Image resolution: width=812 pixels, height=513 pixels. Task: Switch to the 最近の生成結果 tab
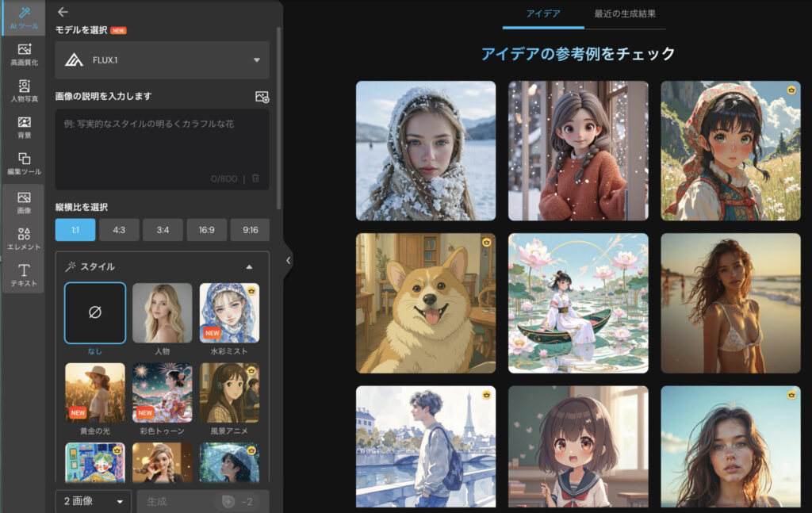tap(625, 14)
